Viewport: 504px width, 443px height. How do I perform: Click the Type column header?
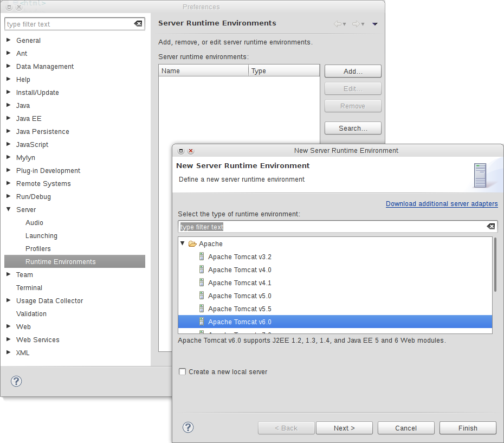coord(284,71)
